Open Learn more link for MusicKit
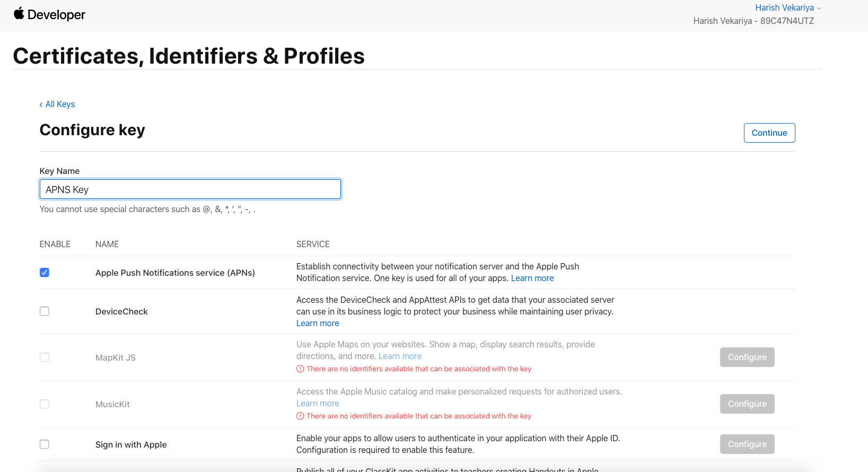Image resolution: width=868 pixels, height=472 pixels. (x=318, y=404)
